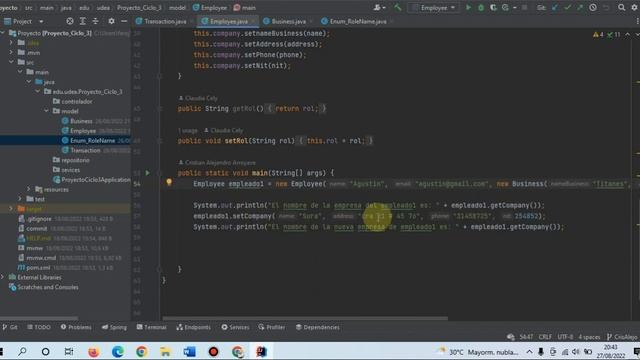Collapse the main folder in tree
This screenshot has width=640, height=360.
click(20, 72)
